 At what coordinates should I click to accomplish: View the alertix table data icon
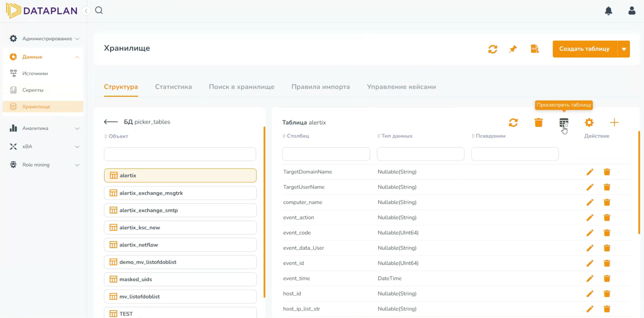(x=564, y=122)
